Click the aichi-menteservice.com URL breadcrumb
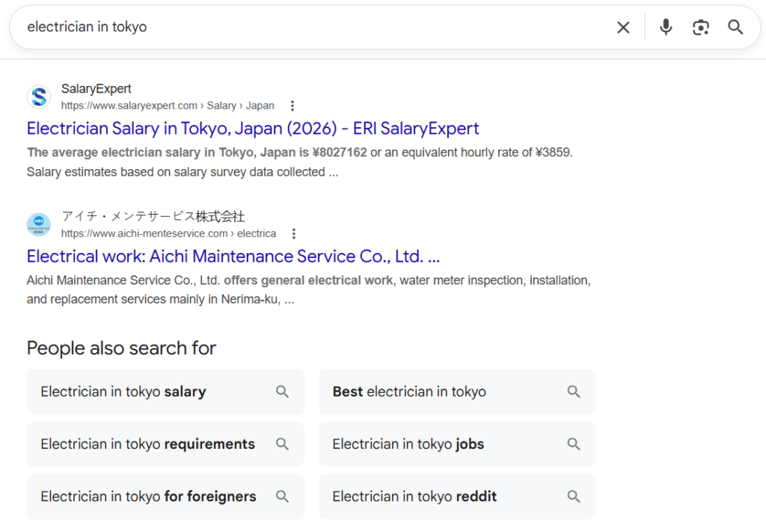The width and height of the screenshot is (766, 532). [168, 233]
